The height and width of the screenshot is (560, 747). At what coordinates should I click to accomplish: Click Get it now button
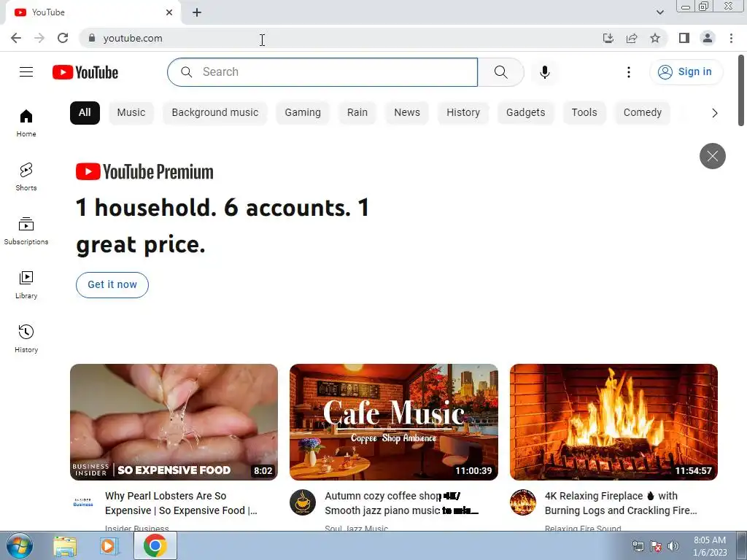coord(112,285)
